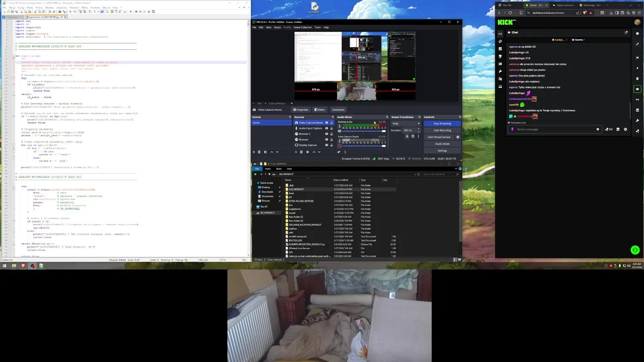The height and width of the screenshot is (362, 644).
Task: Go up one folder in File Explorer
Action: pos(269,174)
